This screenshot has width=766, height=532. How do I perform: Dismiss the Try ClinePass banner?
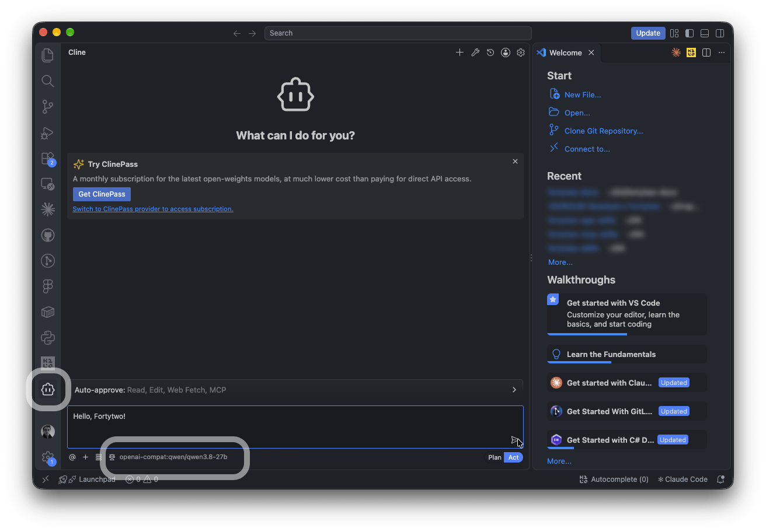(x=515, y=162)
